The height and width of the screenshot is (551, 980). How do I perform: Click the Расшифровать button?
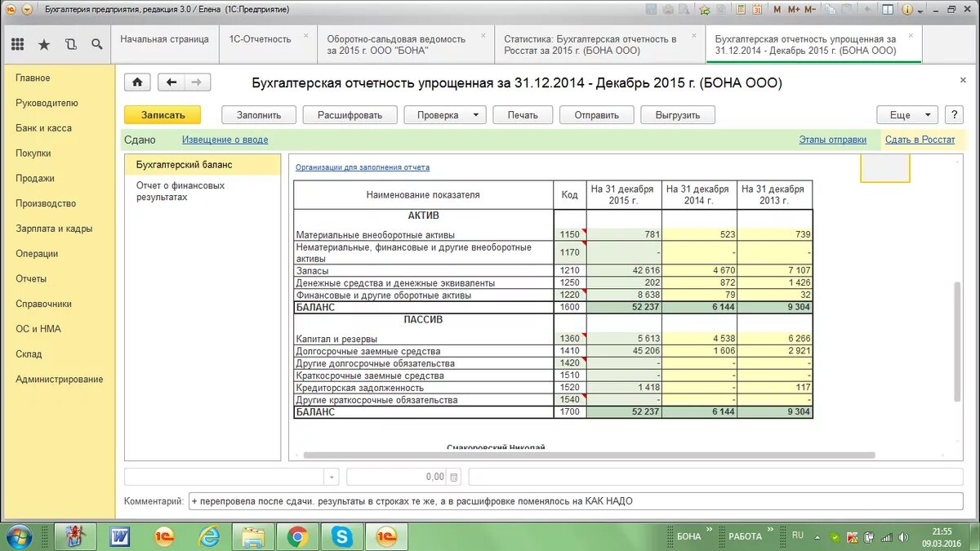coord(350,115)
